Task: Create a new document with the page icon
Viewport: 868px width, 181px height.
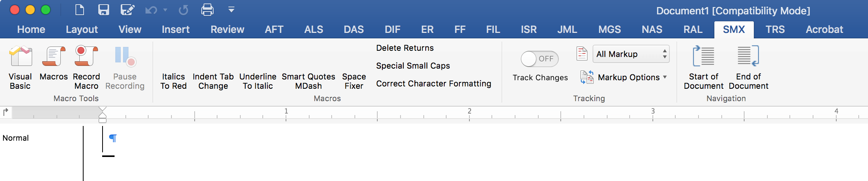Action: pyautogui.click(x=80, y=10)
